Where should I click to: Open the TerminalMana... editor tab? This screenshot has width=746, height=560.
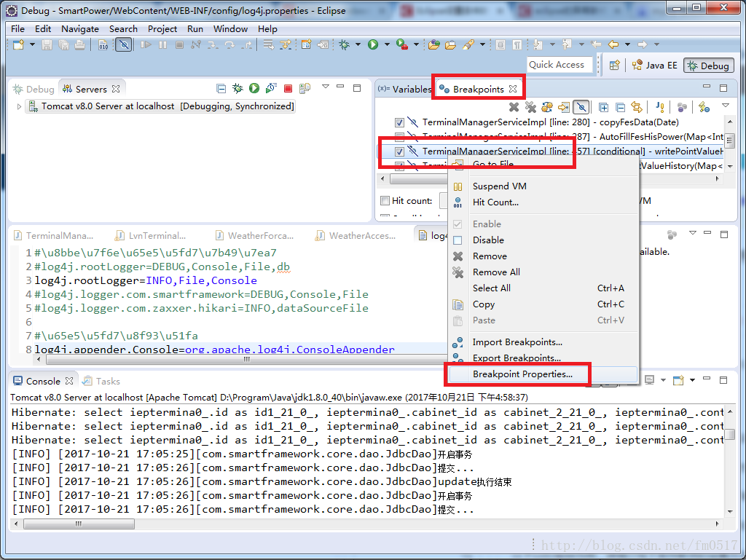point(54,236)
